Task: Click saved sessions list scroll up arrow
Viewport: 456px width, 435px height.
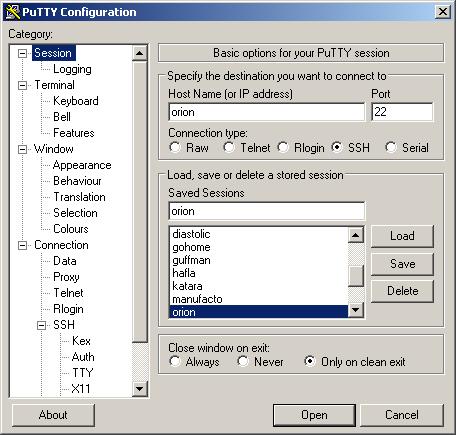Action: pos(355,235)
